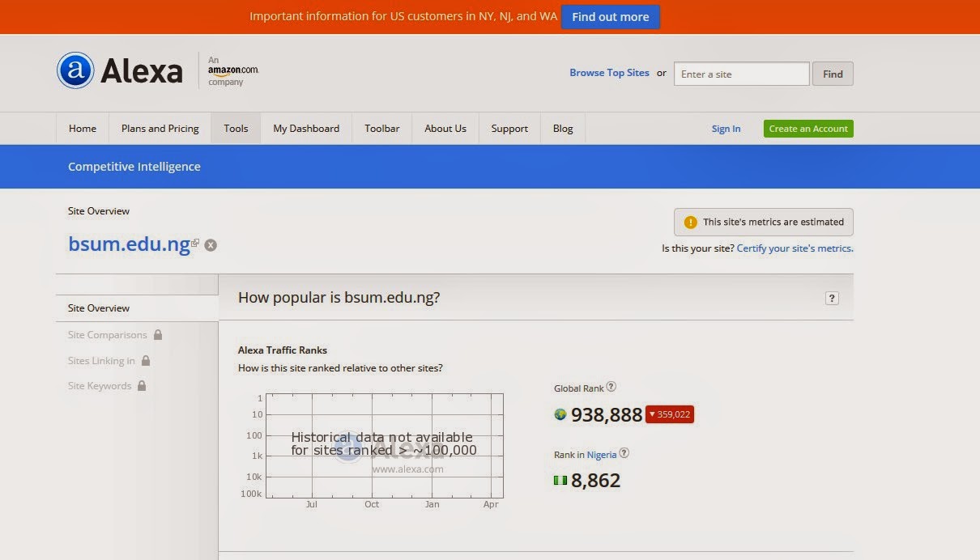Screen dimensions: 980x560
Task: Click How popular is bsum.edu.ng? heading
Action: coord(339,298)
